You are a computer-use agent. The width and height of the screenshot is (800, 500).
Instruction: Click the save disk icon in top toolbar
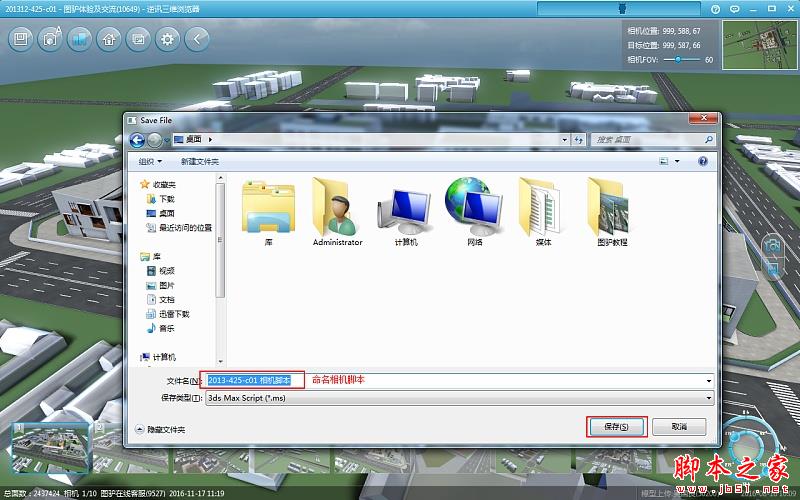pyautogui.click(x=21, y=39)
